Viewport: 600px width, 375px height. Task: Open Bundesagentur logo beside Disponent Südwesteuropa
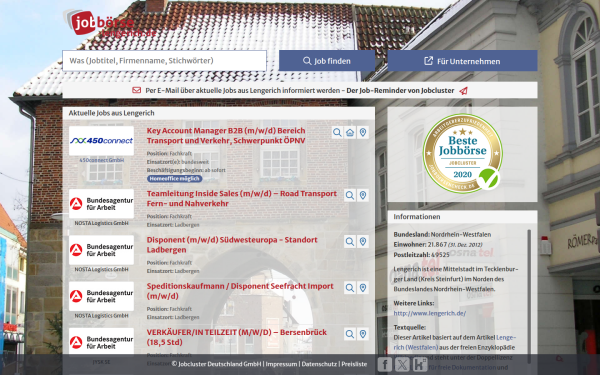pyautogui.click(x=101, y=250)
